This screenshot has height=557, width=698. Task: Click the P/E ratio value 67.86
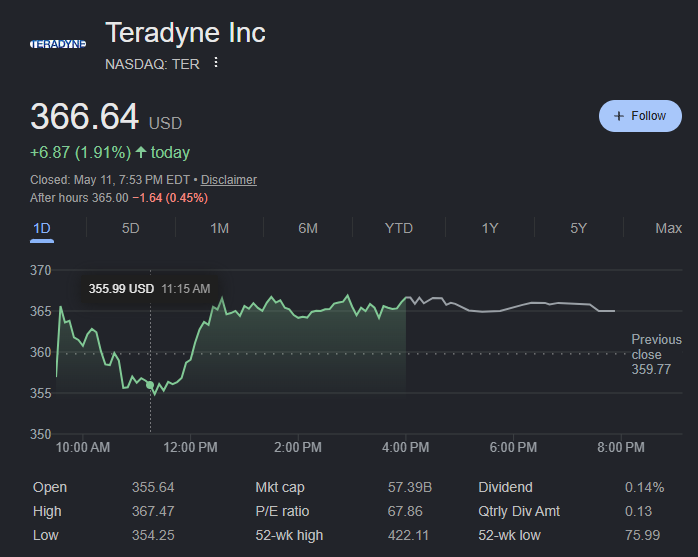coord(405,511)
